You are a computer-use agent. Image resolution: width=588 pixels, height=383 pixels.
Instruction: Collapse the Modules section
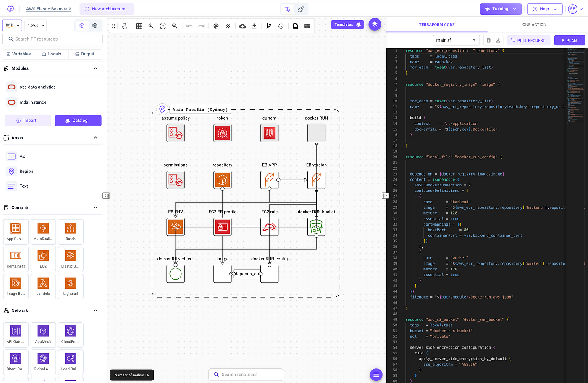pyautogui.click(x=95, y=68)
